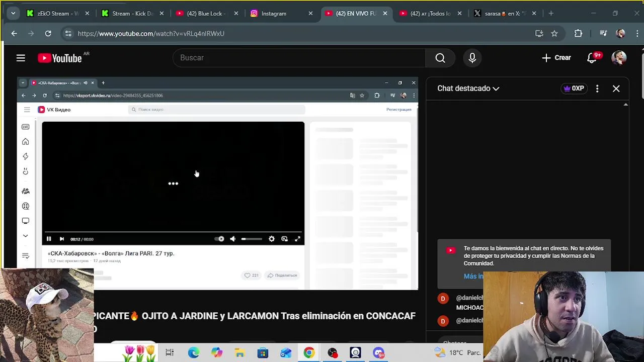Mute the VK player speaker icon
Screen dimensions: 644x362
(232, 239)
